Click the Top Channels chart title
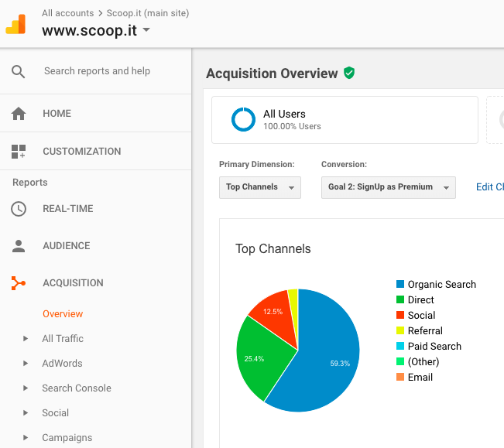 coord(273,249)
